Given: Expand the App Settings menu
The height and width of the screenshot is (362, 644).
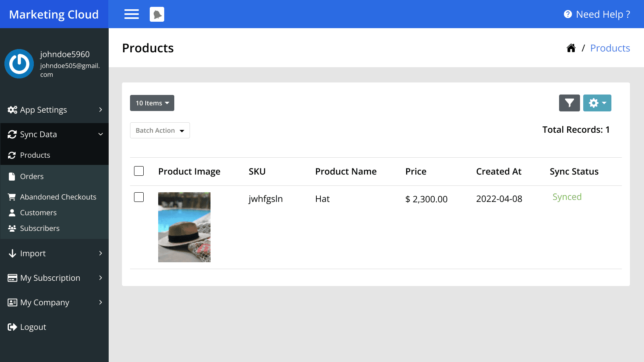Looking at the screenshot, I should (x=54, y=109).
